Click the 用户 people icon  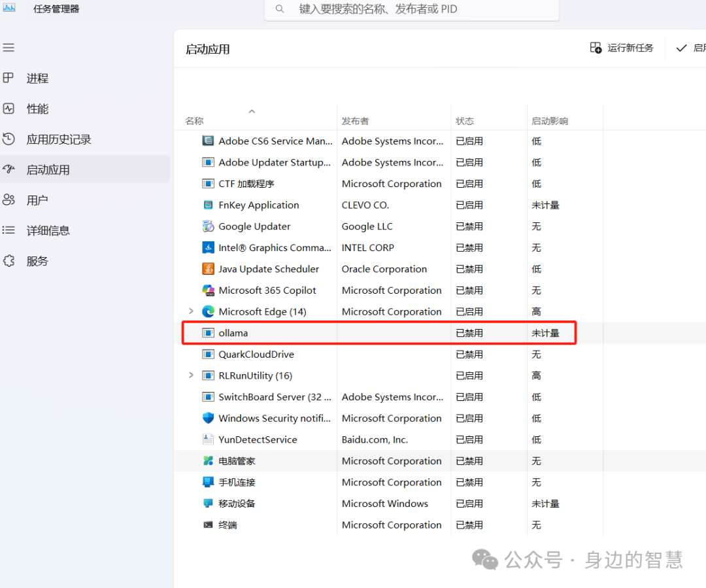[x=8, y=199]
